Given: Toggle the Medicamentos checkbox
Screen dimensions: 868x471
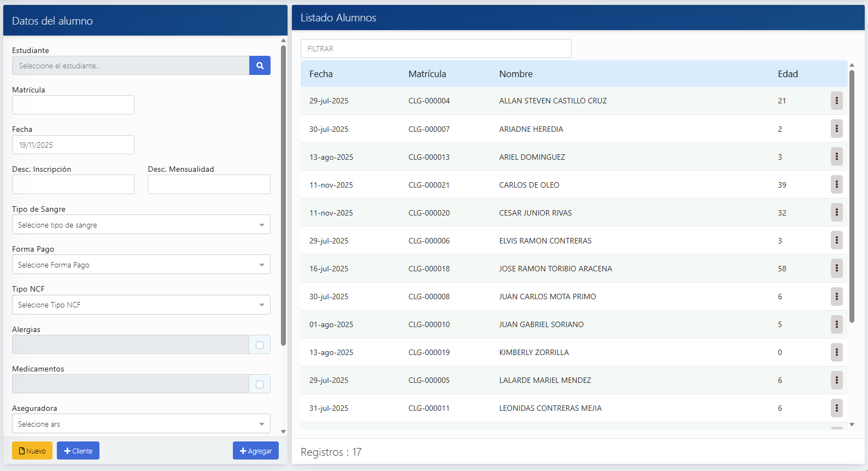Looking at the screenshot, I should tap(260, 384).
